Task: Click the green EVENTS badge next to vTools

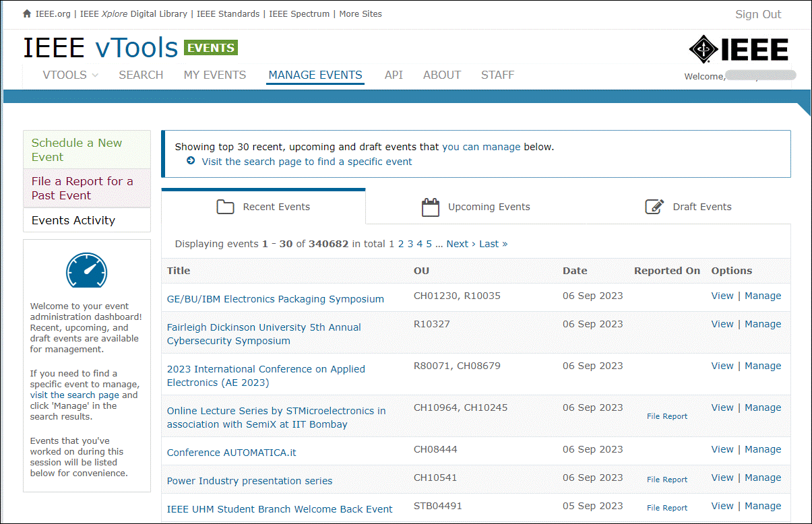Action: [x=210, y=47]
